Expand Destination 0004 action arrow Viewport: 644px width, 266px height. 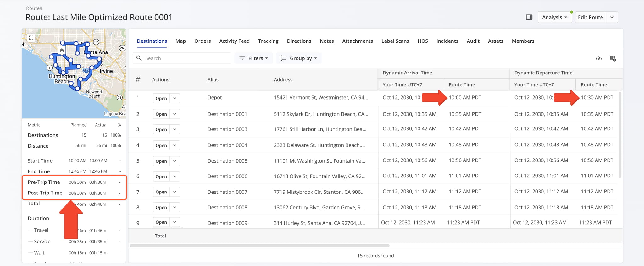click(x=175, y=145)
